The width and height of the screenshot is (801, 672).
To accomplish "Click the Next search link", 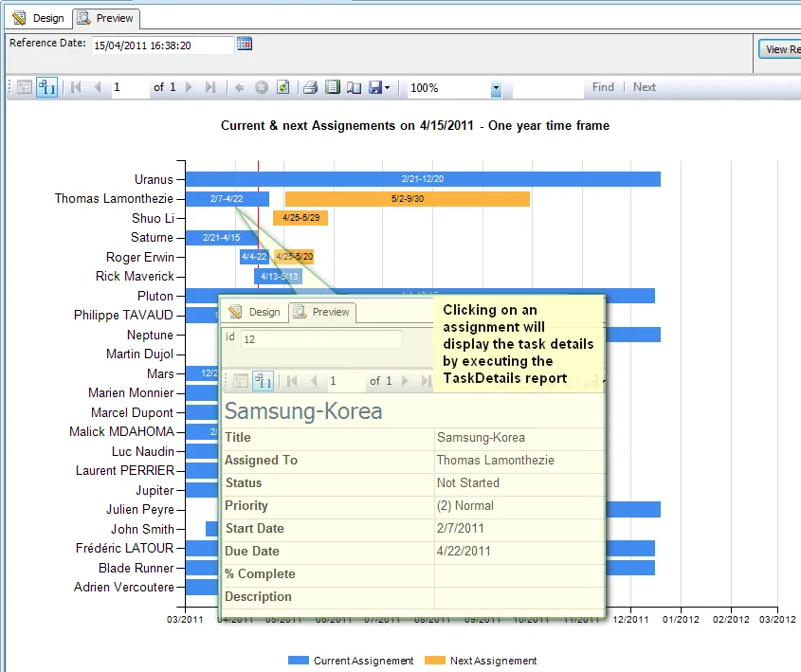I will click(x=644, y=87).
